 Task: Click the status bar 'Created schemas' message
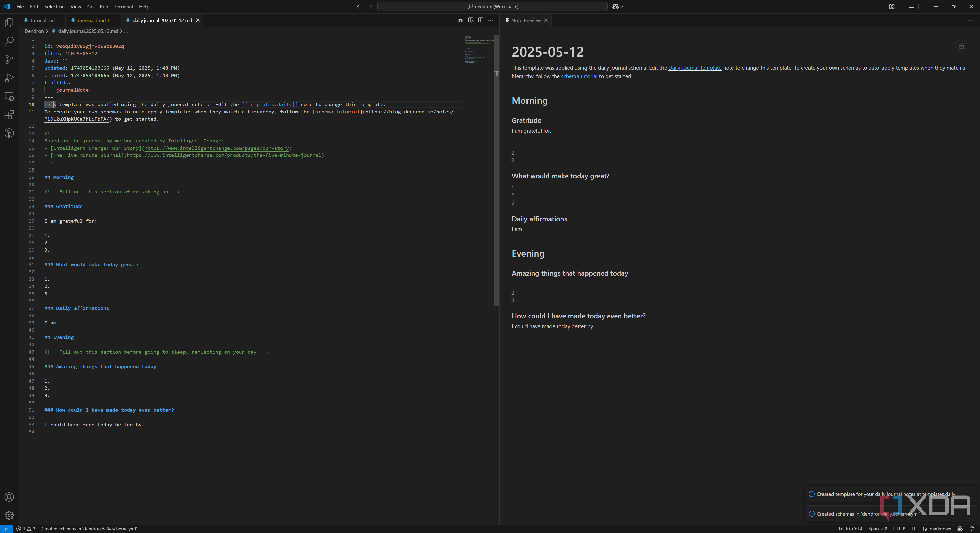(x=89, y=529)
